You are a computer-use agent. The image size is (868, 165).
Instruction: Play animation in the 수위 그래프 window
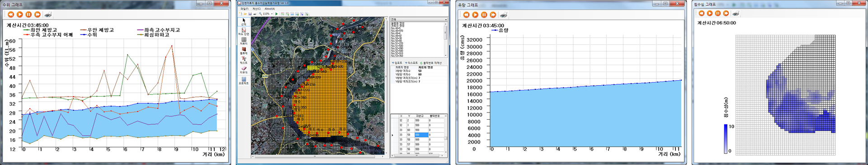point(19,15)
